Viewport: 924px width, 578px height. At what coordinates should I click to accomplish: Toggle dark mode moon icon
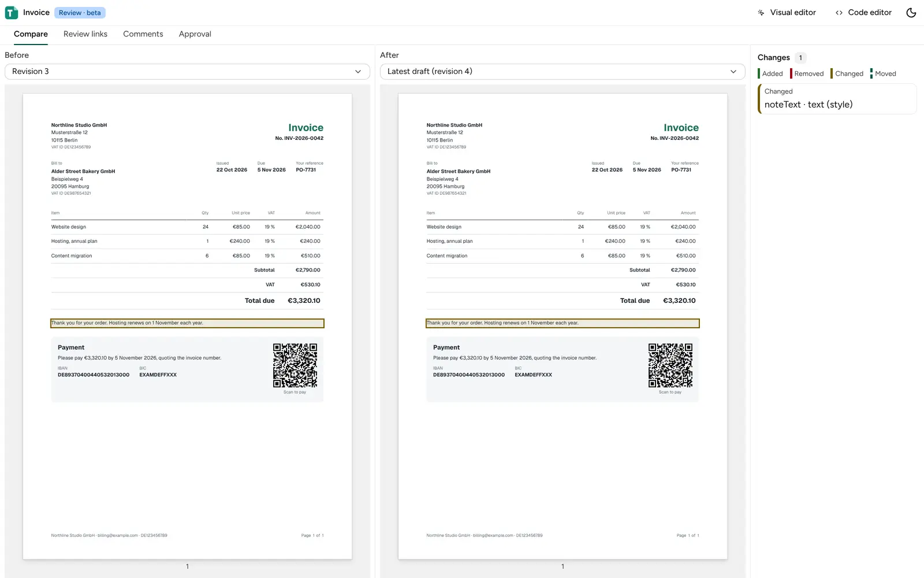911,13
